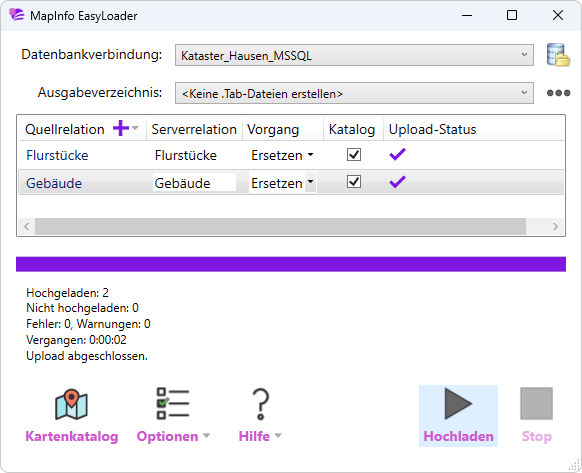Click the Hilfe label

point(254,436)
